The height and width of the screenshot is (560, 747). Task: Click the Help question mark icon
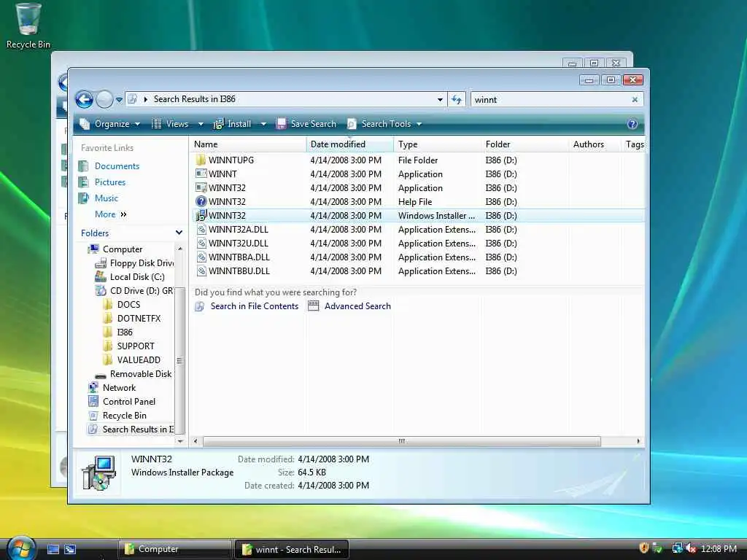point(632,124)
